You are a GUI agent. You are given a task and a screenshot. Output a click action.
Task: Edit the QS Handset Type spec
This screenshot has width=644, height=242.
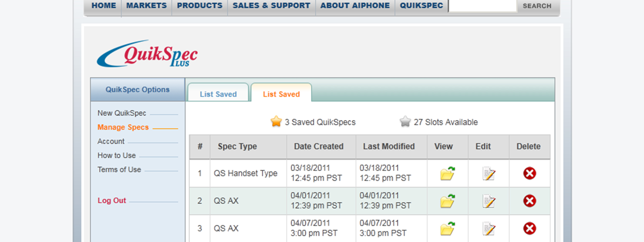[489, 173]
